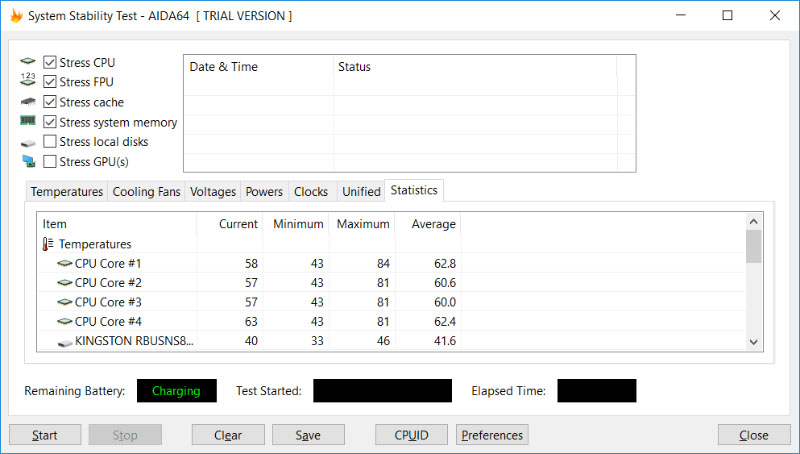Open the Preferences dialog
This screenshot has width=800, height=454.
point(492,435)
